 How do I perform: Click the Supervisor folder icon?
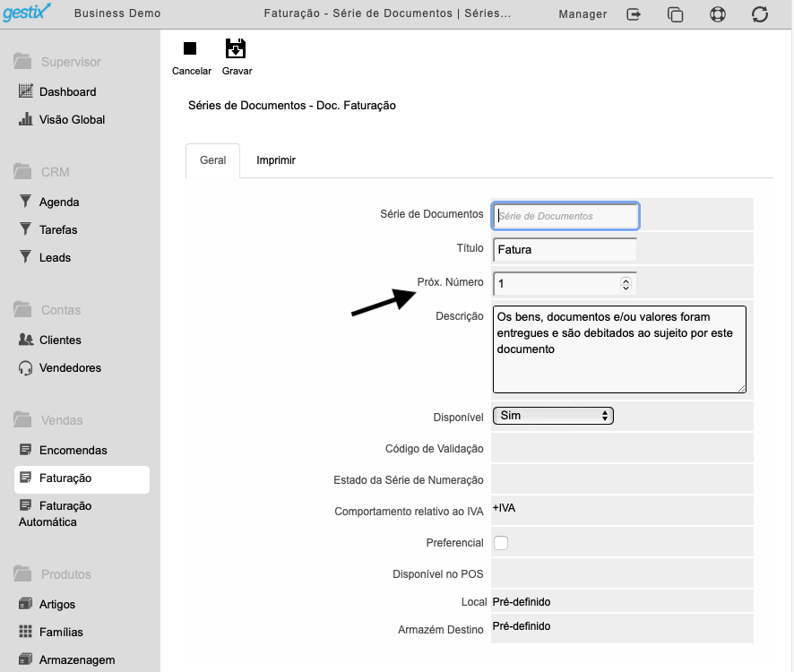click(x=22, y=61)
